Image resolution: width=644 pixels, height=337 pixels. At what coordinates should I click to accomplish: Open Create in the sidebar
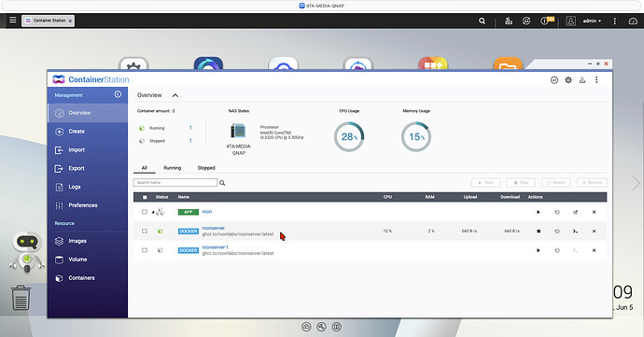pyautogui.click(x=88, y=132)
